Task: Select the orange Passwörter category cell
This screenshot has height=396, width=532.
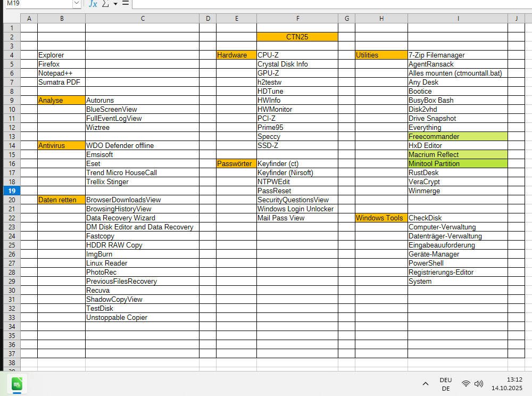Action: (x=237, y=163)
